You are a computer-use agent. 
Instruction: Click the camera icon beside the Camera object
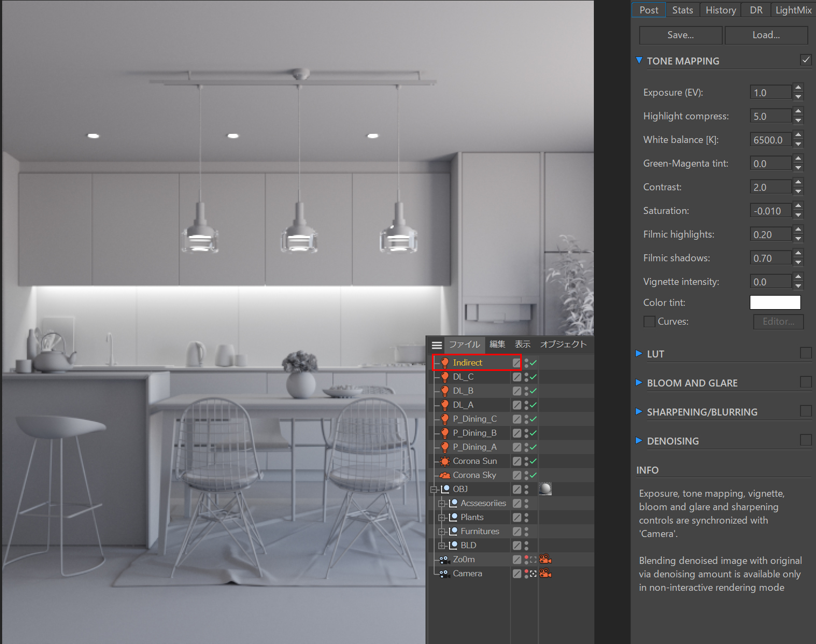pos(545,573)
